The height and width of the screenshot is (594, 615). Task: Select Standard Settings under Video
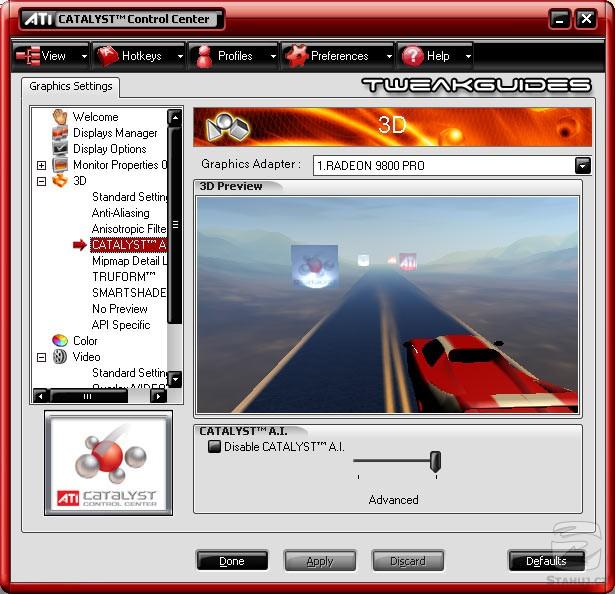point(129,373)
